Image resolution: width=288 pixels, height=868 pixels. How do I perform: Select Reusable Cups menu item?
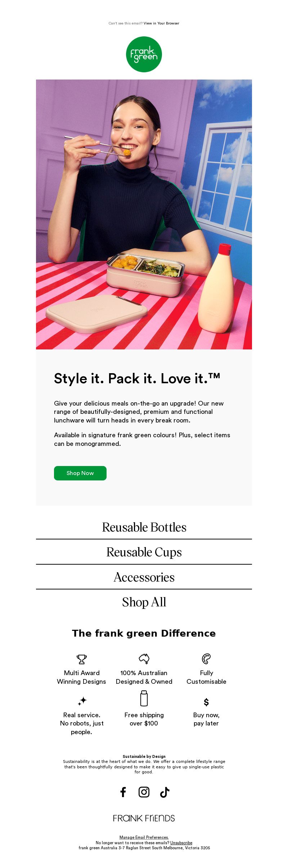144,552
